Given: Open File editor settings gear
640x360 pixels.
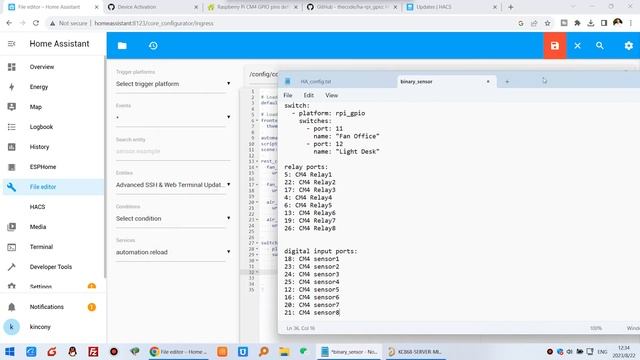Looking at the screenshot, I should (x=629, y=46).
